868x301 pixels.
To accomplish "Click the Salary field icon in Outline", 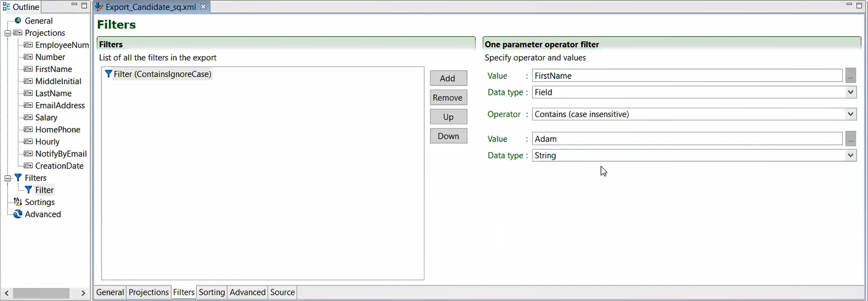I will coord(28,118).
